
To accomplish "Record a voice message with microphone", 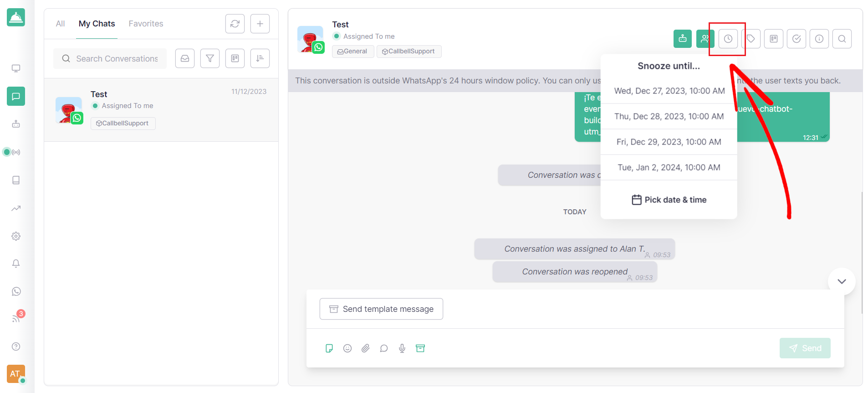I will click(x=402, y=348).
